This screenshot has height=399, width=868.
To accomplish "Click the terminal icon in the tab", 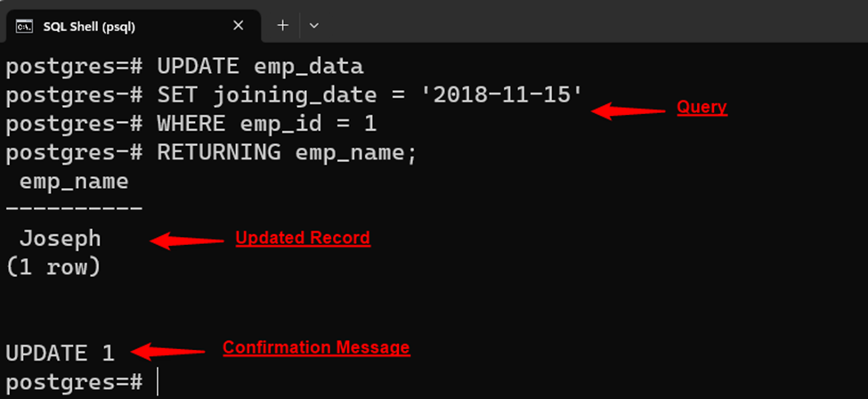I will point(25,26).
